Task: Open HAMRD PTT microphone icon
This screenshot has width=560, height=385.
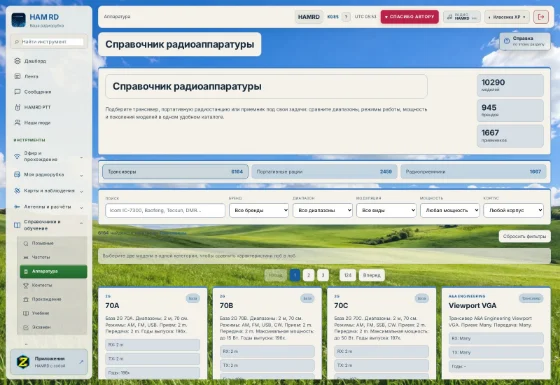Action: [17, 107]
